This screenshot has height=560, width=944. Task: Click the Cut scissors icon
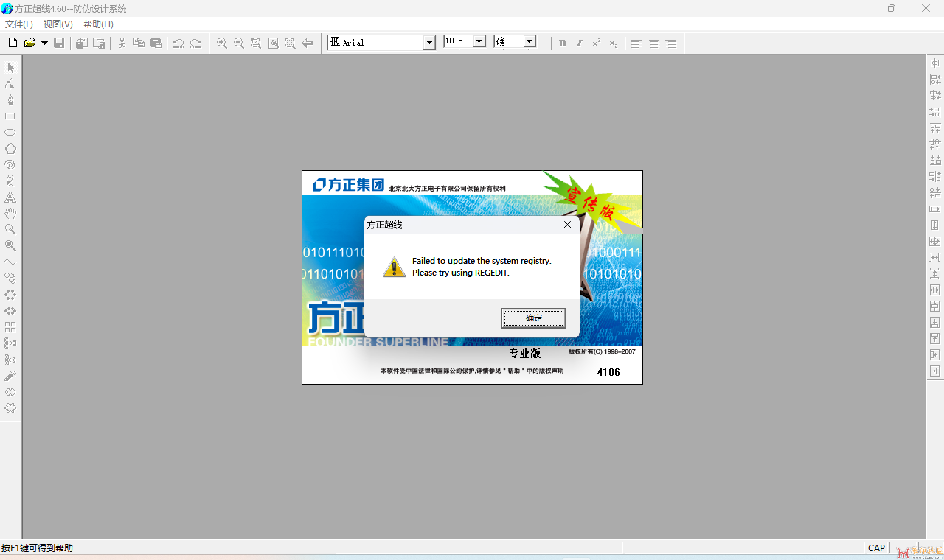122,43
